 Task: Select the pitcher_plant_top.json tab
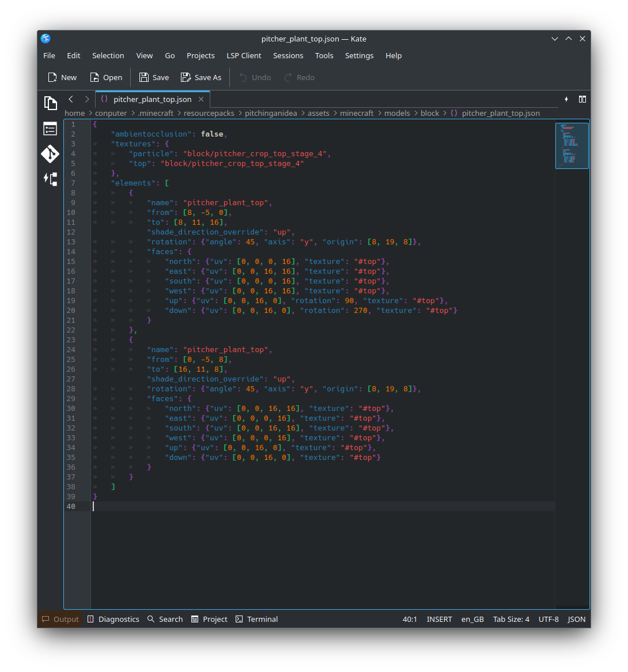tap(152, 100)
